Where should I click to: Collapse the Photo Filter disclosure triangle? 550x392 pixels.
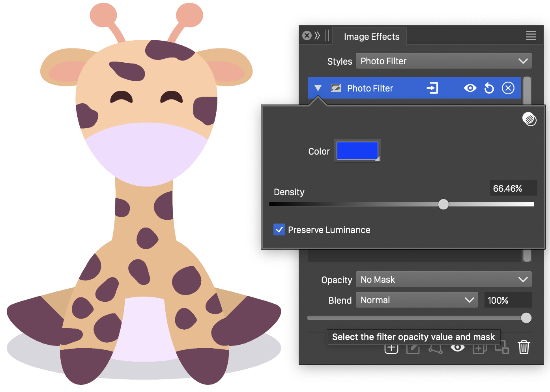[318, 88]
